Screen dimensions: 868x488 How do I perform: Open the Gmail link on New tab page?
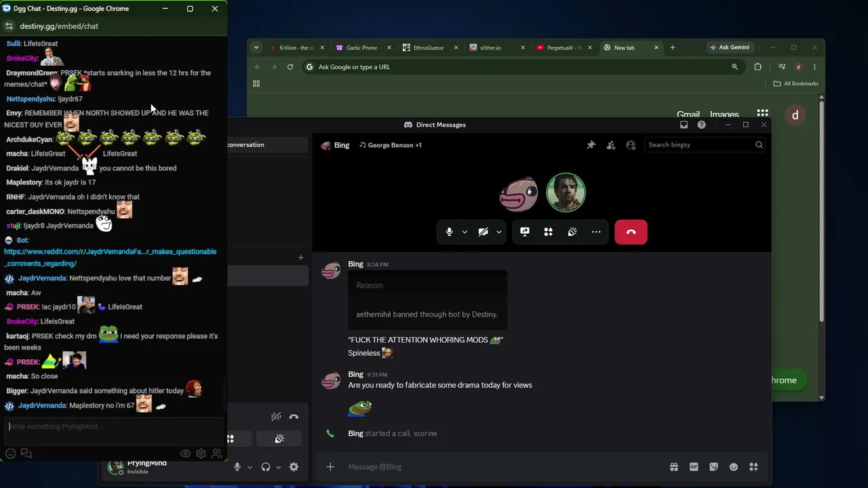coord(688,115)
